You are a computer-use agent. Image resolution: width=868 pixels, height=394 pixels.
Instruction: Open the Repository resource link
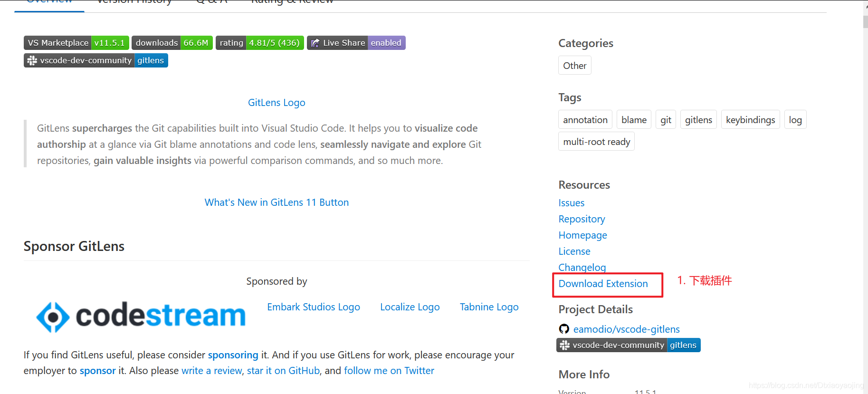582,219
